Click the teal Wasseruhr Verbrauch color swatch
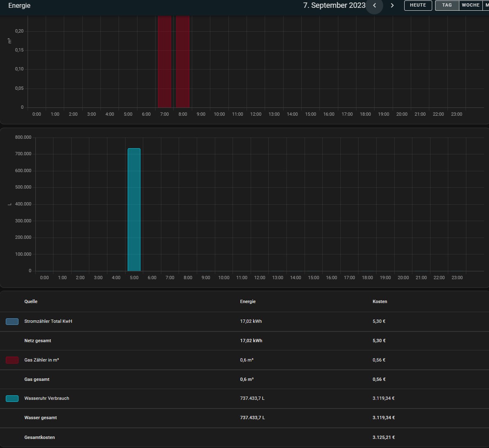Image resolution: width=489 pixels, height=448 pixels. [x=12, y=399]
